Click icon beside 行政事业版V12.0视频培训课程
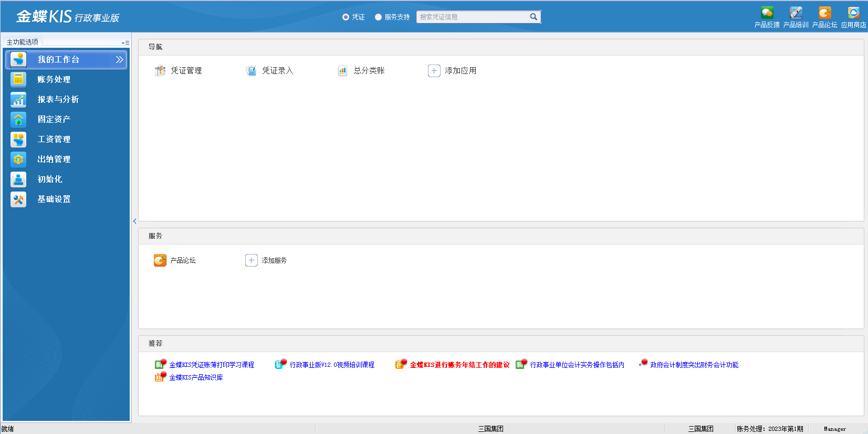This screenshot has width=868, height=434. click(281, 364)
